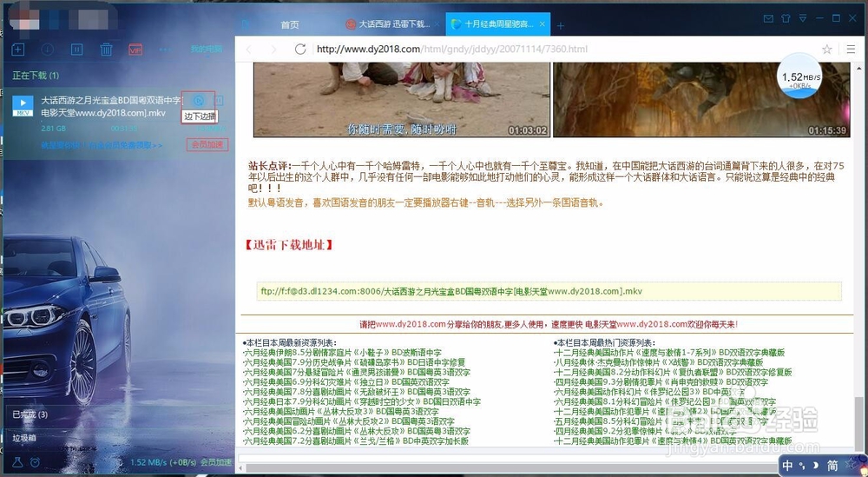Click the download speed readout in the status bar
This screenshot has width=868, height=477.
point(163,462)
